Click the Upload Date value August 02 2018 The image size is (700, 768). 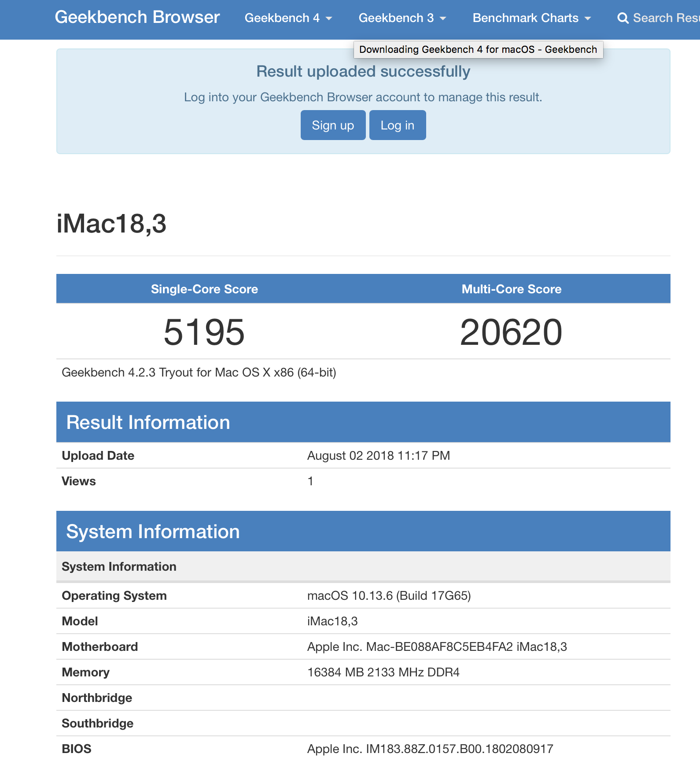[x=378, y=455]
